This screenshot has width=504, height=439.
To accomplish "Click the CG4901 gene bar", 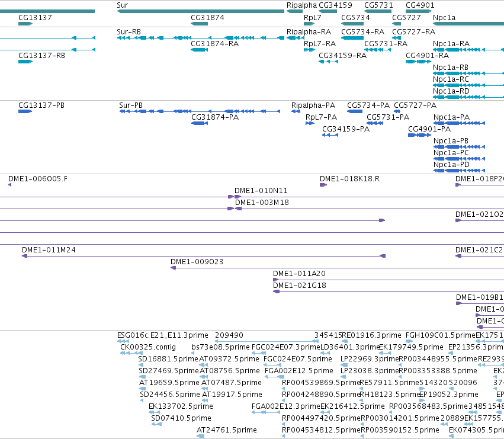I will pos(419,11).
